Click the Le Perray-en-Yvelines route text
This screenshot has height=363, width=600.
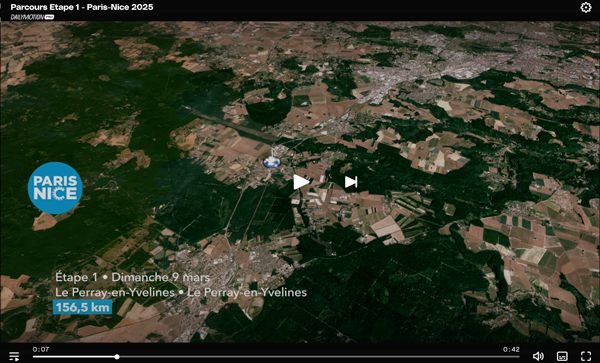(181, 292)
